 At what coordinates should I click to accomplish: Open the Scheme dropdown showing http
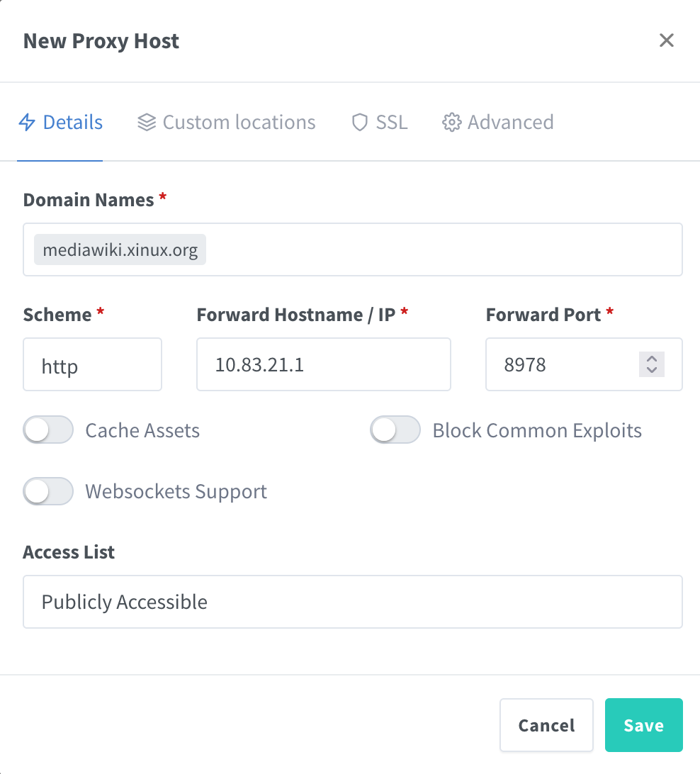[92, 364]
